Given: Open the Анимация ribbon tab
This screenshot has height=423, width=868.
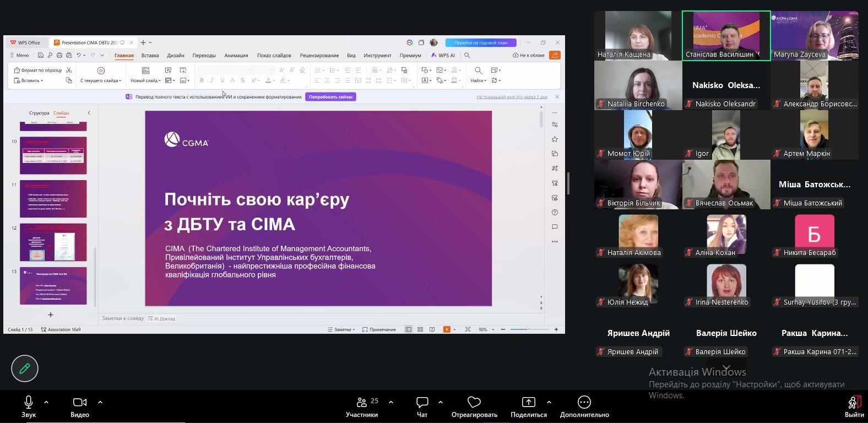Looking at the screenshot, I should coord(236,56).
